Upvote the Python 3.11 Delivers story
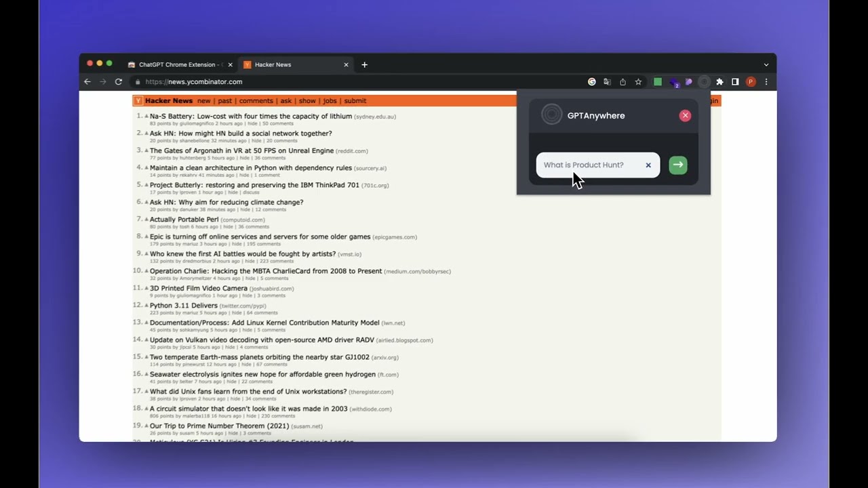Viewport: 868px width, 488px height. coord(146,306)
